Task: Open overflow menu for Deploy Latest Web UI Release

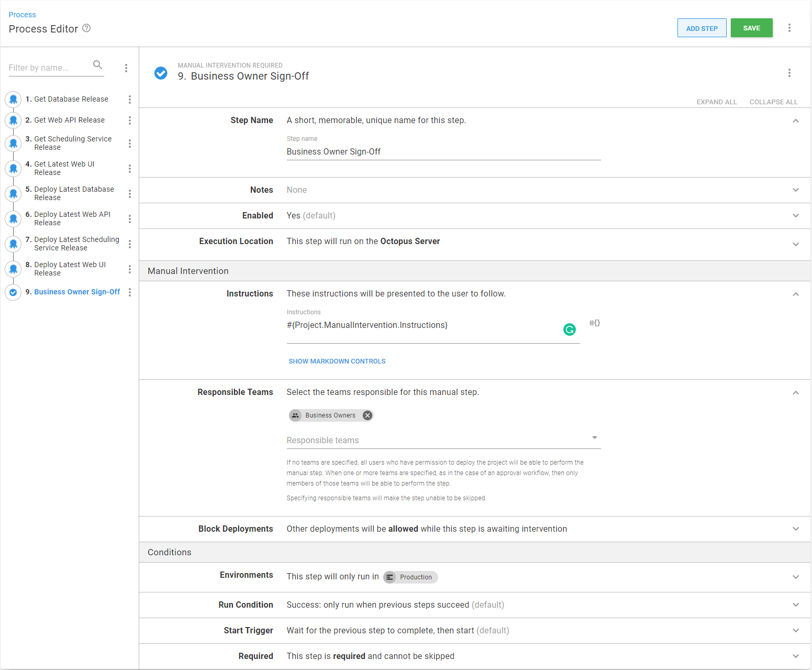Action: pos(130,269)
